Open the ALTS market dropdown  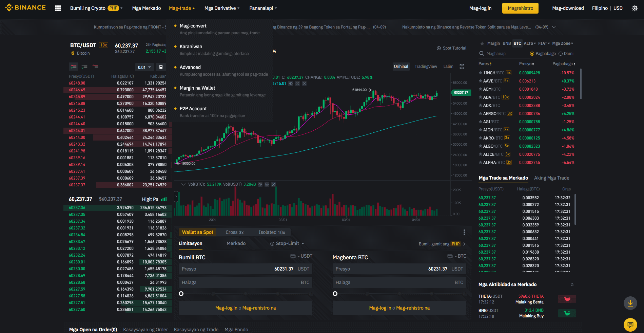[x=530, y=43]
